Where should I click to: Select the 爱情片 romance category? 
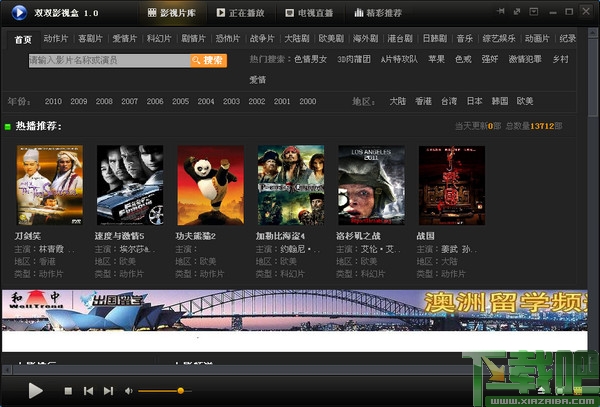point(125,39)
